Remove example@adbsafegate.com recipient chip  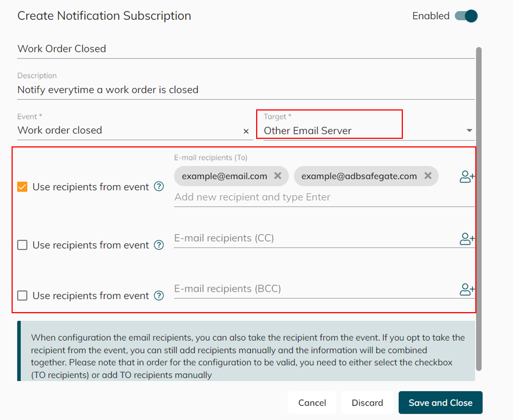tap(428, 176)
